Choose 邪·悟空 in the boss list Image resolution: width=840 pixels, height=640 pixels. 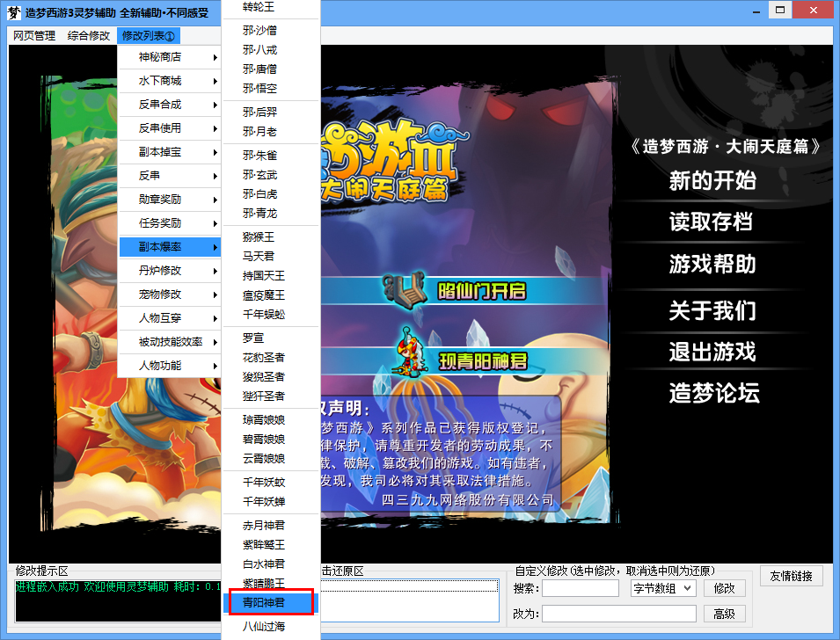coord(271,89)
